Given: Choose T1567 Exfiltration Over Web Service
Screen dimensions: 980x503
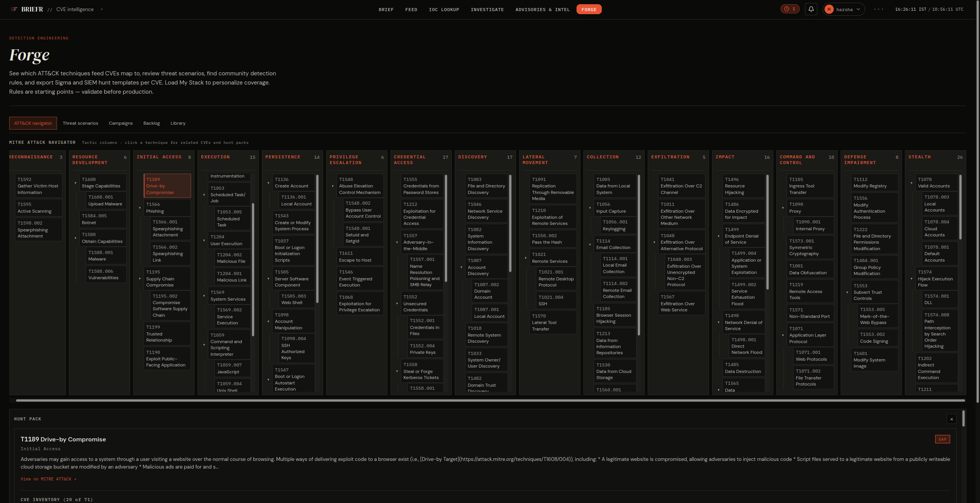Looking at the screenshot, I should pyautogui.click(x=682, y=303).
